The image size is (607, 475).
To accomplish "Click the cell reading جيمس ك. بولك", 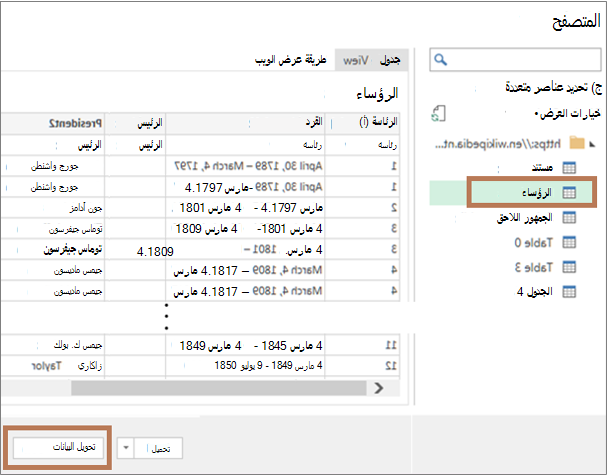I will click(53, 345).
